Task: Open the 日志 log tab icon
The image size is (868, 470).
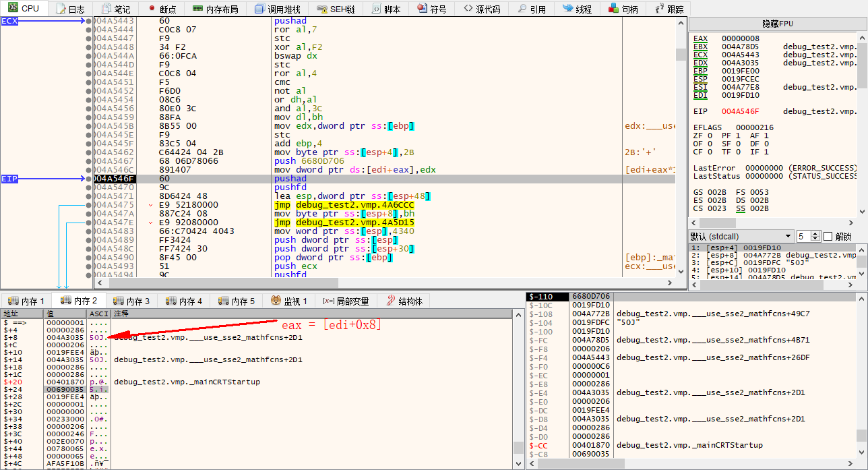Action: [x=61, y=9]
